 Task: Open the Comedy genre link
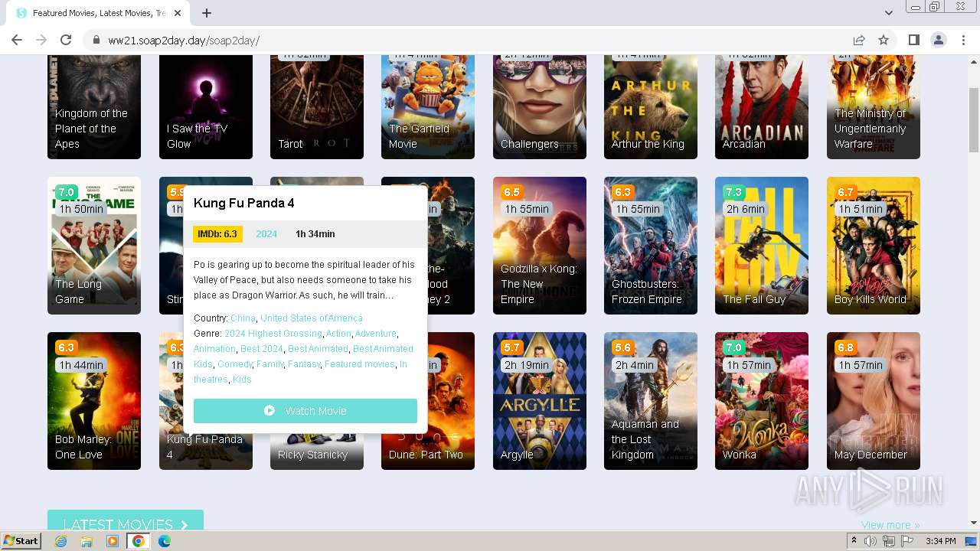(234, 364)
